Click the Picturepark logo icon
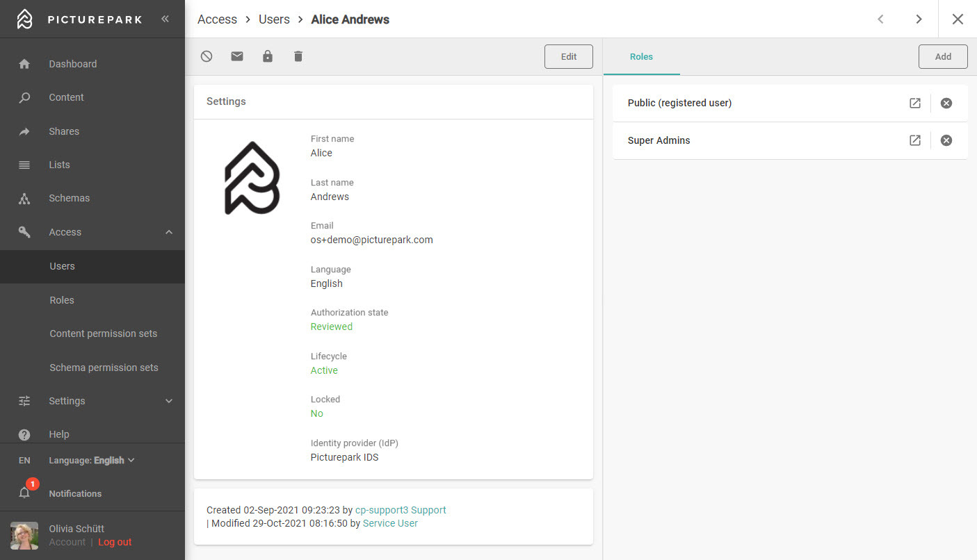 tap(25, 19)
